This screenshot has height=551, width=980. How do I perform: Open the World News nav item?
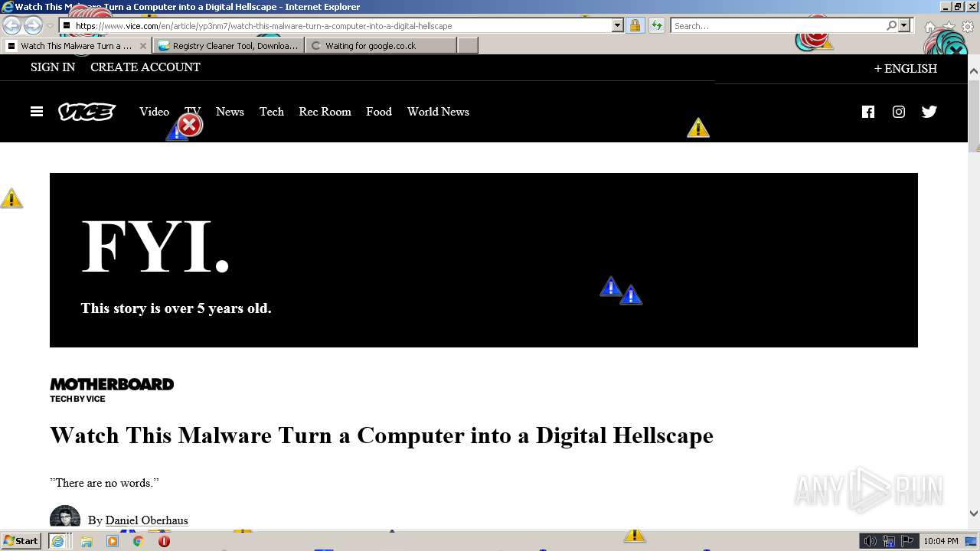(438, 112)
